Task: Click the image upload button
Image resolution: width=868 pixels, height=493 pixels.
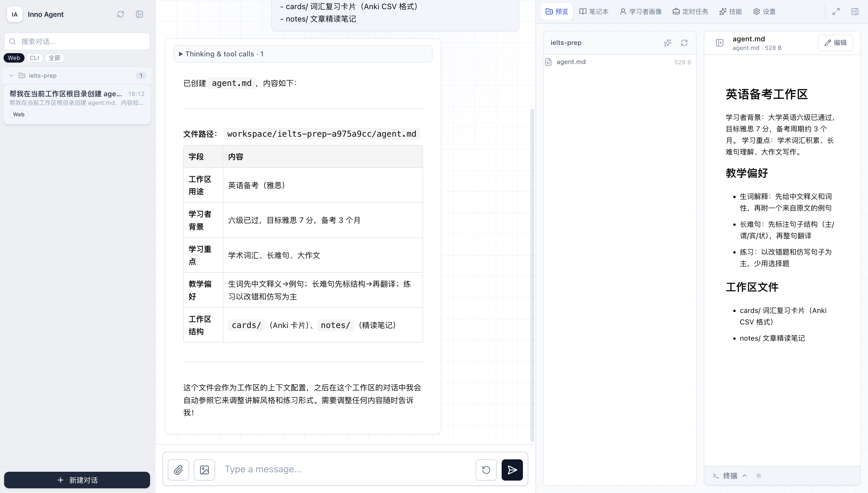Action: point(204,470)
